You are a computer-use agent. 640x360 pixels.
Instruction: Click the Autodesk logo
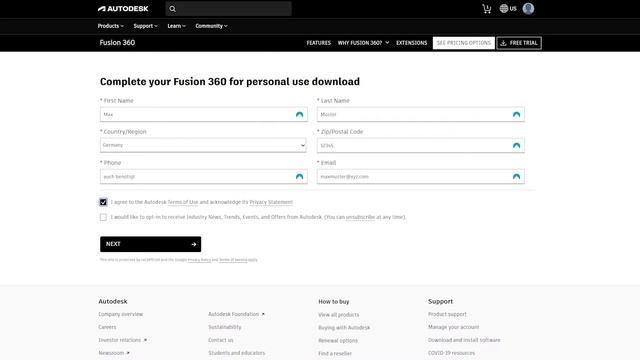(x=123, y=9)
